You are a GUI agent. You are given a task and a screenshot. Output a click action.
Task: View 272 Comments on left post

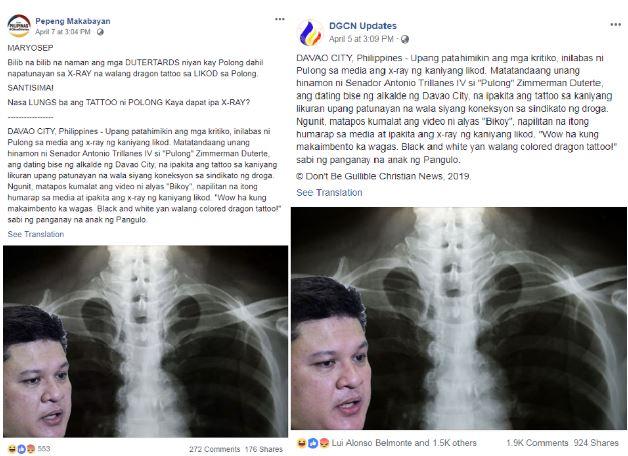point(214,449)
